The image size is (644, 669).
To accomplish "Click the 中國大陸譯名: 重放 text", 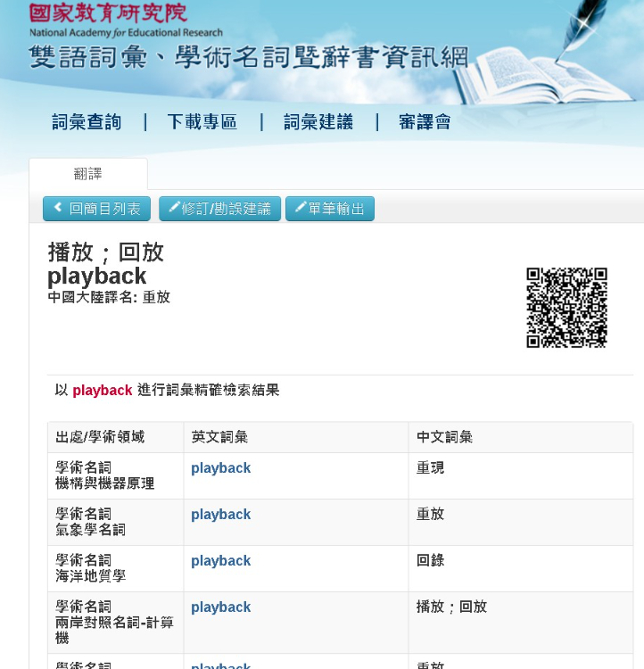I will click(x=109, y=297).
